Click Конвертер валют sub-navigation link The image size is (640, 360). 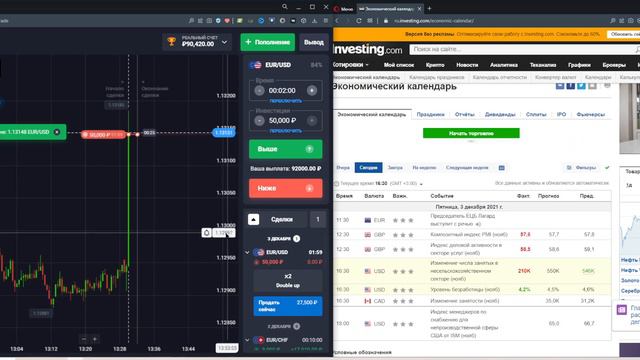(x=556, y=77)
